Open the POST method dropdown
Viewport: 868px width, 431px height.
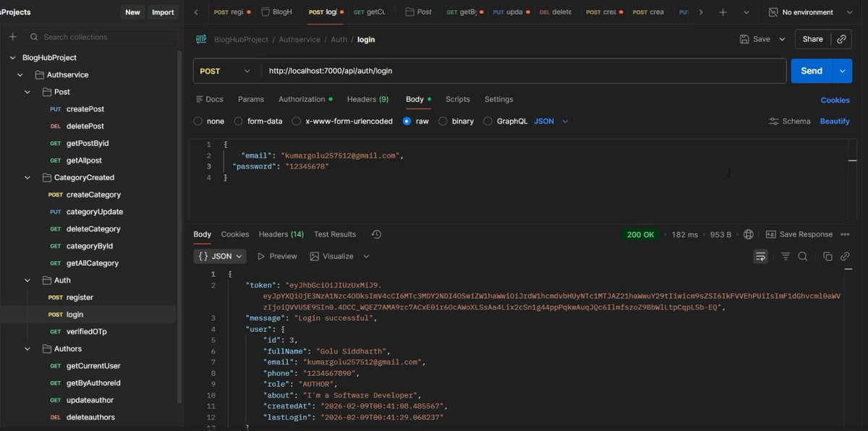pyautogui.click(x=226, y=71)
